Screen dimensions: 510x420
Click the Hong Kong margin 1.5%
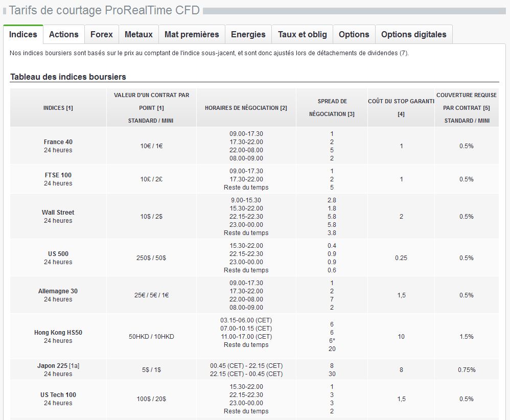[x=467, y=337]
